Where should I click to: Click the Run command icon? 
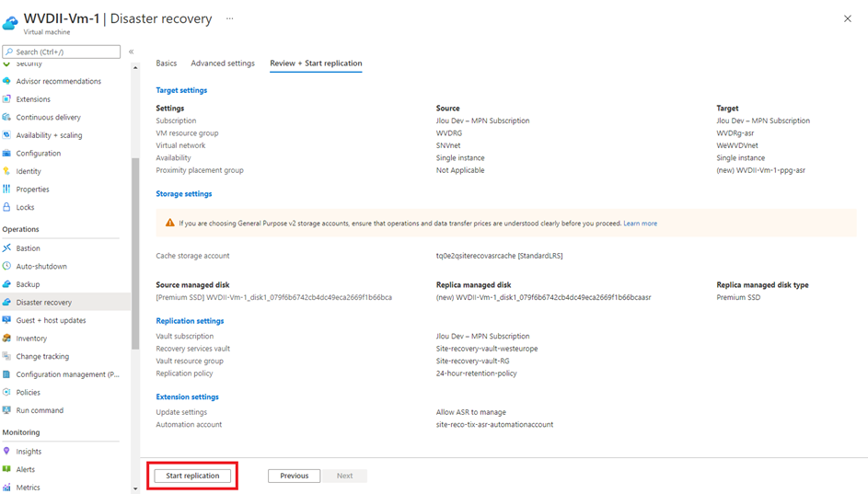6,410
